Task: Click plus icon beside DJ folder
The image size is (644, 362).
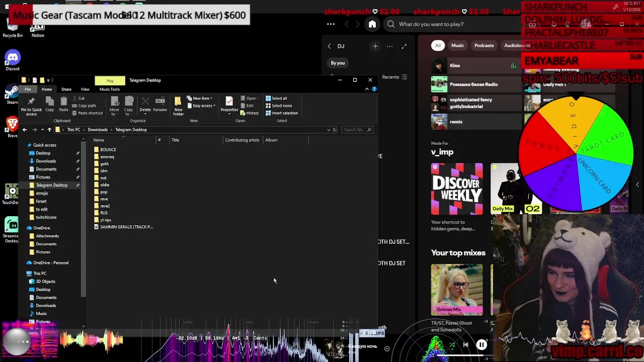Action: coord(375,46)
